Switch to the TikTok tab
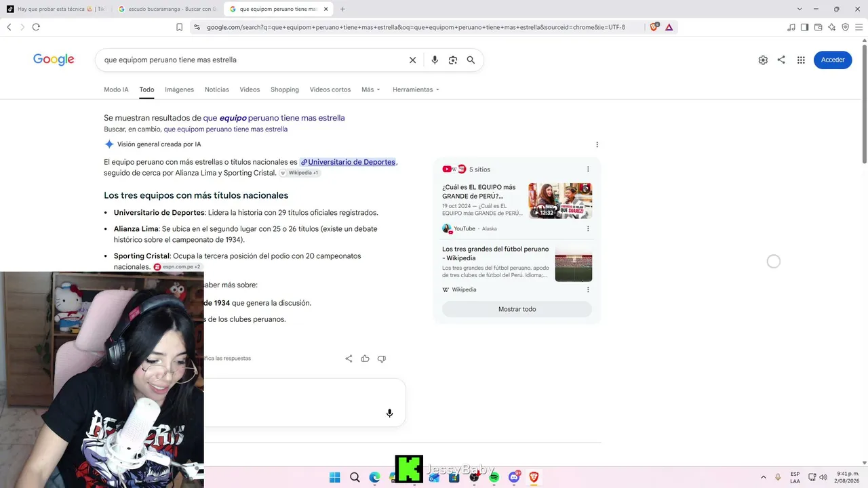Image resolution: width=868 pixels, height=488 pixels. [x=56, y=9]
